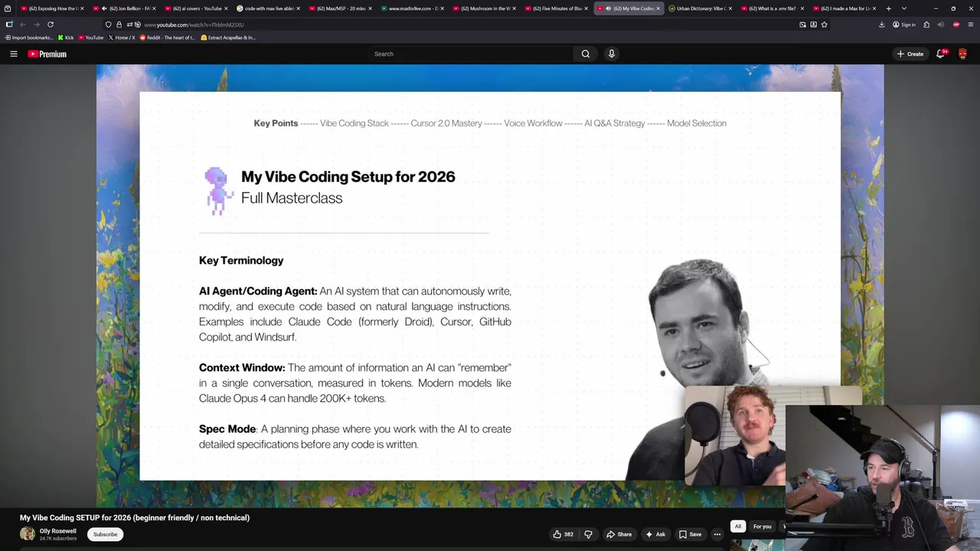Viewport: 980px width, 551px height.
Task: Switch to 'code with max live' tab
Action: tap(267, 8)
